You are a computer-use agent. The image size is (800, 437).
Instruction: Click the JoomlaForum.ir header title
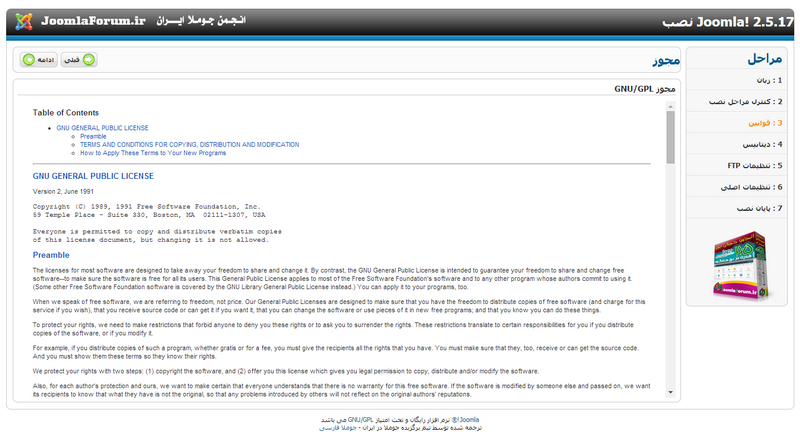tap(93, 21)
